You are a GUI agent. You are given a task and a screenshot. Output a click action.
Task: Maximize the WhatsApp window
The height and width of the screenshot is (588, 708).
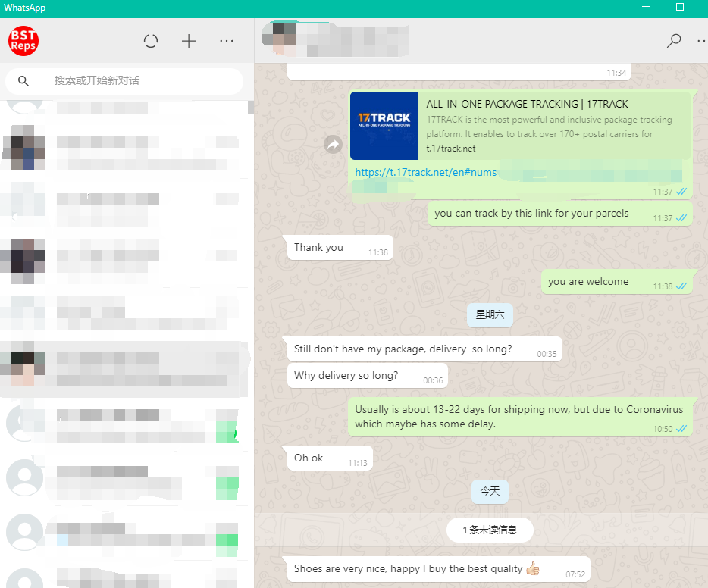(x=679, y=8)
